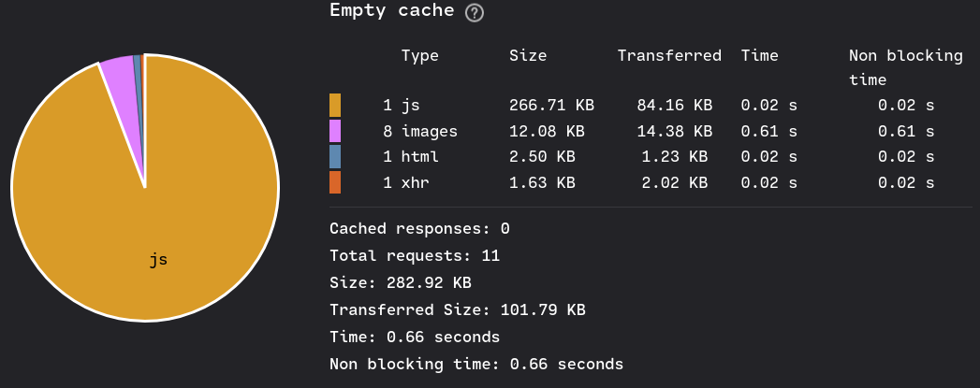Select the js orange color swatch
The height and width of the screenshot is (388, 980).
pos(335,105)
